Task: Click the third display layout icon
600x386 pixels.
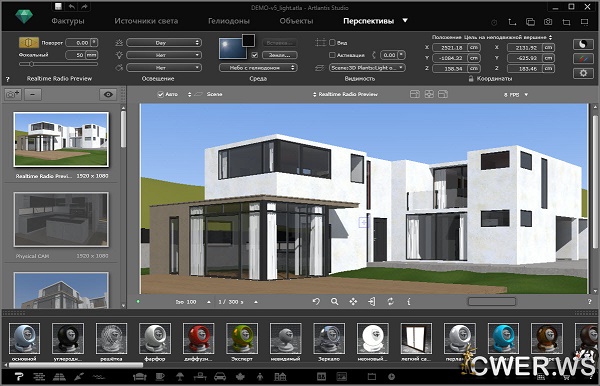Action: click(443, 94)
